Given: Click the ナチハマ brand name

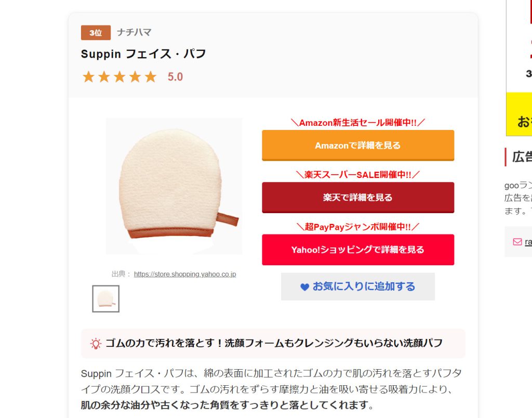Looking at the screenshot, I should (134, 32).
